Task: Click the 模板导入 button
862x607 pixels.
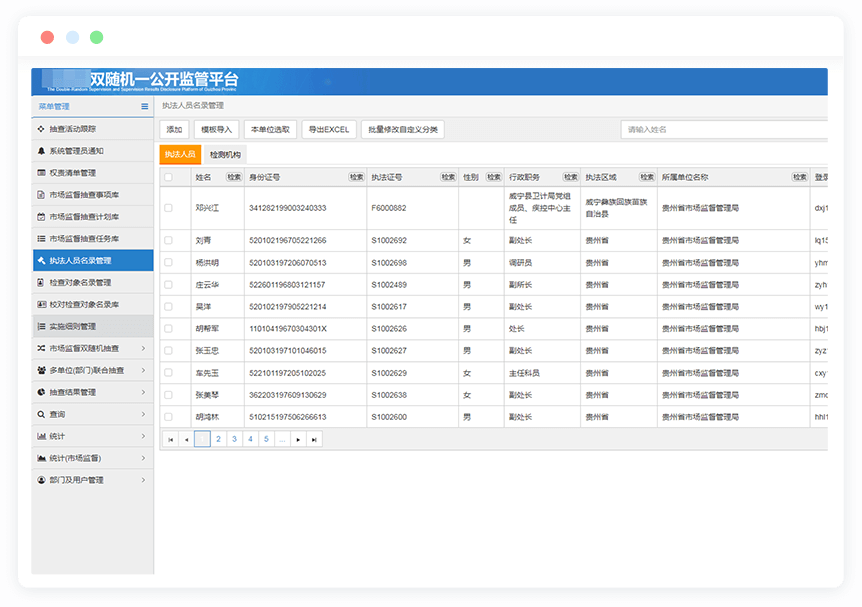Action: click(x=216, y=130)
